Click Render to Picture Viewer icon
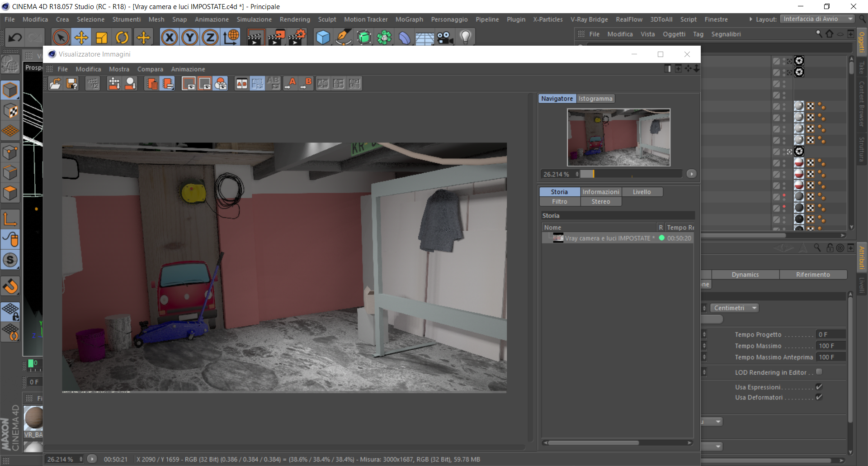Image resolution: width=868 pixels, height=466 pixels. 276,38
